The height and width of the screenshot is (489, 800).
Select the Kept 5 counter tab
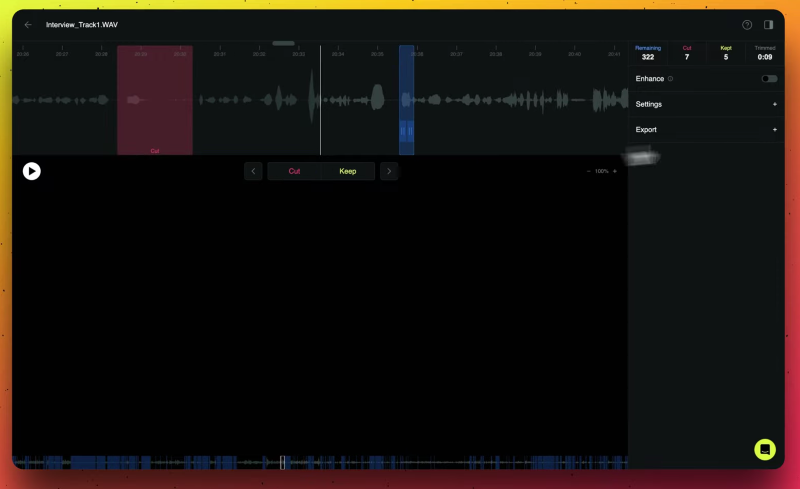726,53
